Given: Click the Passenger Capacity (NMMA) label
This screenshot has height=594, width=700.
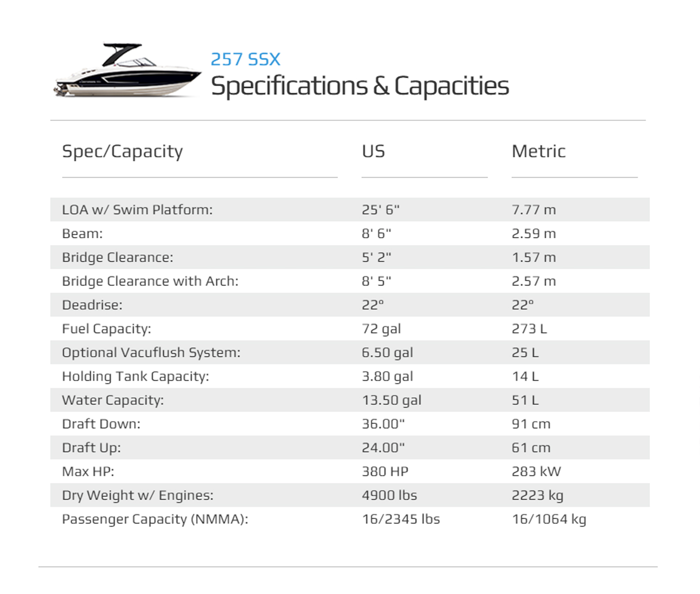Looking at the screenshot, I should pyautogui.click(x=155, y=519).
